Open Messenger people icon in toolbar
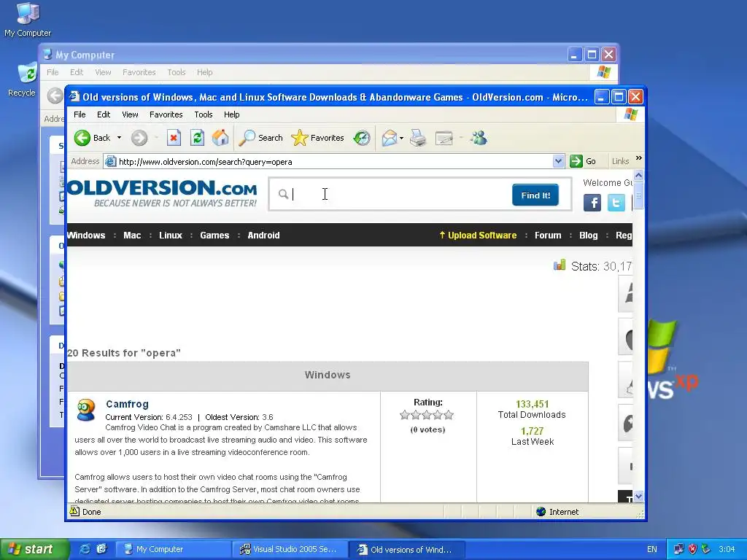Image resolution: width=747 pixels, height=560 pixels. (x=479, y=138)
